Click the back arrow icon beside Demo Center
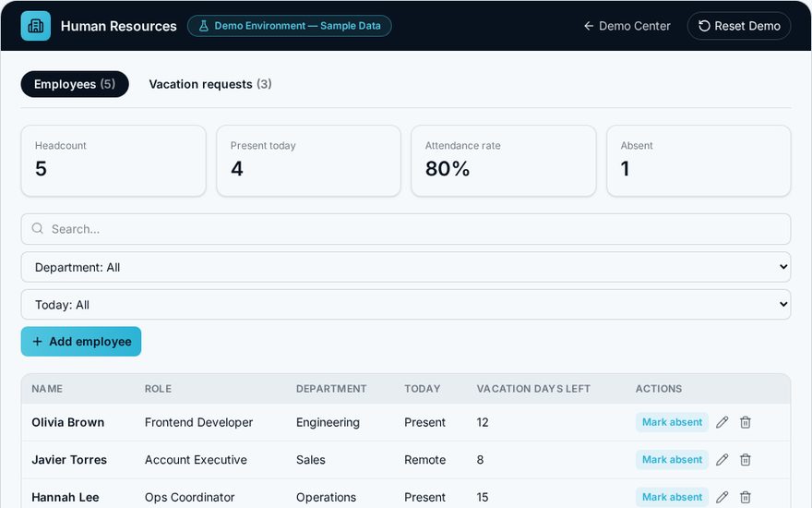The width and height of the screenshot is (812, 508). (x=589, y=26)
